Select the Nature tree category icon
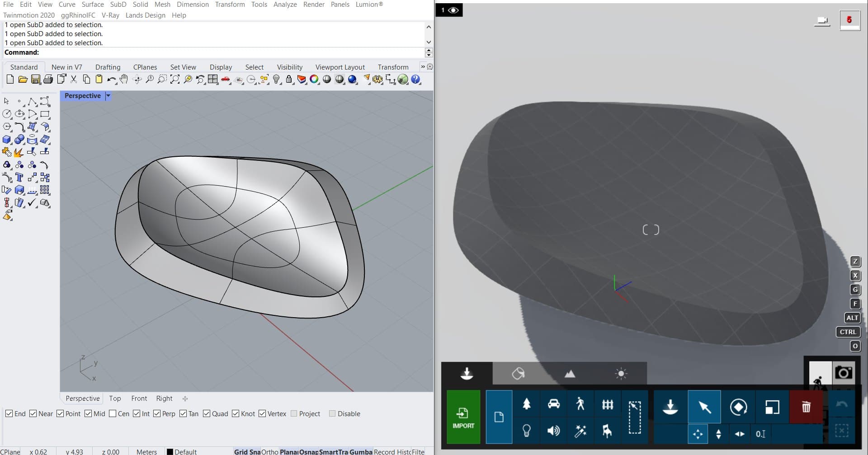 (x=526, y=404)
